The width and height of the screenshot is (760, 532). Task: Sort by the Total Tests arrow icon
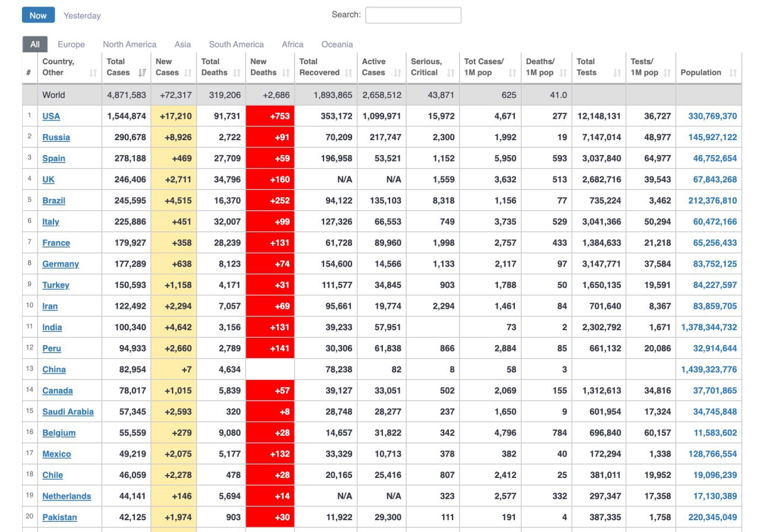tap(617, 73)
